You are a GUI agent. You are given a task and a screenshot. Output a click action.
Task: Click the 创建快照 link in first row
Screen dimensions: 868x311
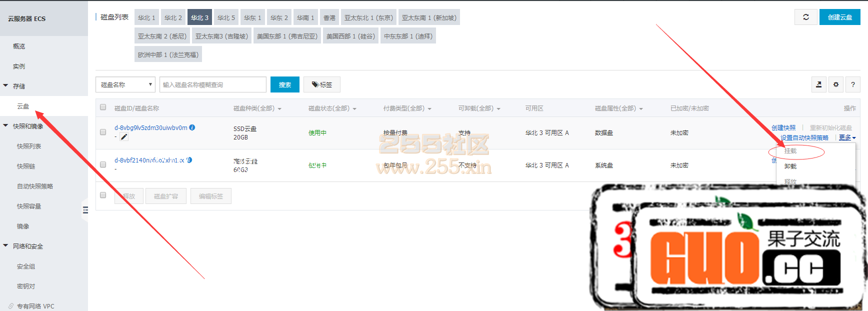click(x=783, y=127)
